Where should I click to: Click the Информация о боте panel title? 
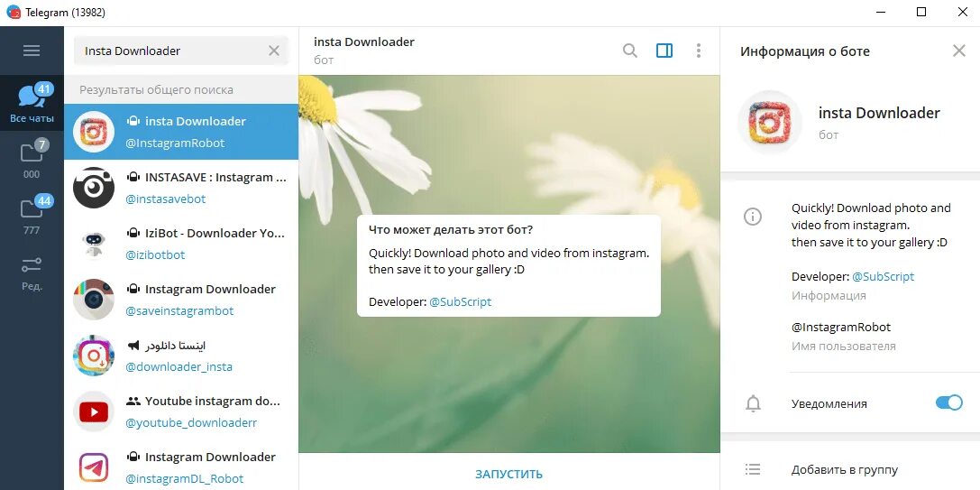805,51
